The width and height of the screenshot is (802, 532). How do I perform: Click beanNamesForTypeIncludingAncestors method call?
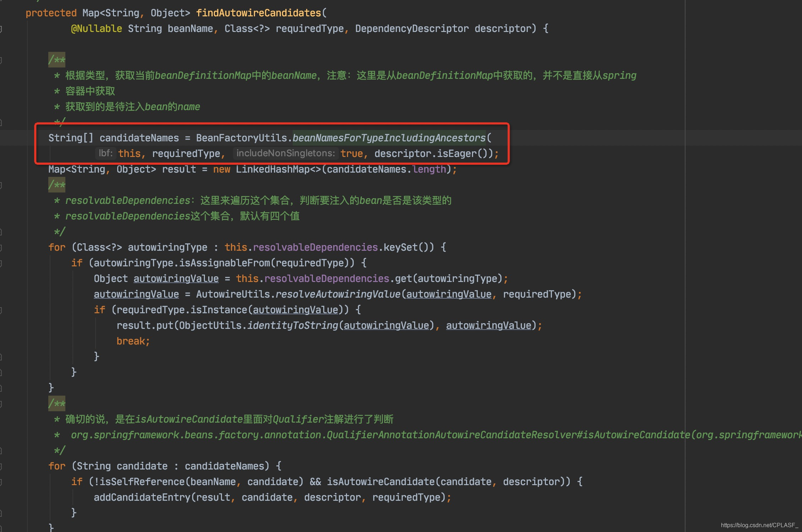pyautogui.click(x=389, y=138)
